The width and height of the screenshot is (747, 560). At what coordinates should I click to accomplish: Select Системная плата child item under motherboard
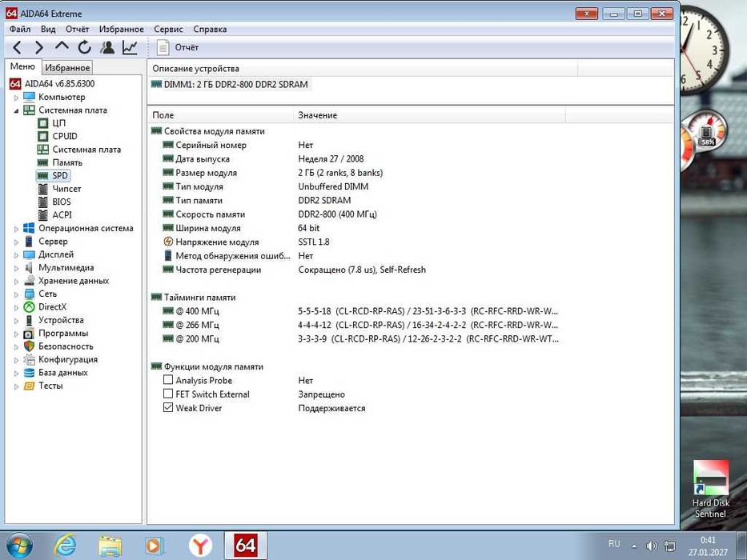click(86, 150)
